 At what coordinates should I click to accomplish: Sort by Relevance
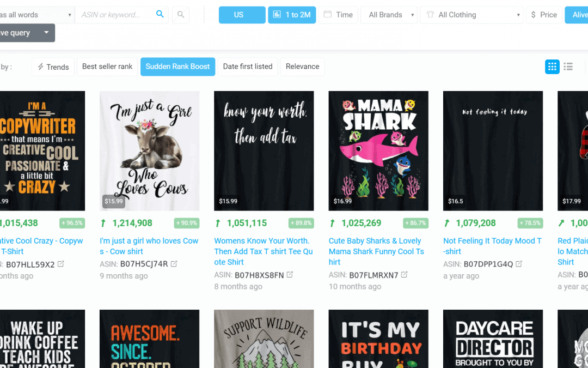pos(302,67)
